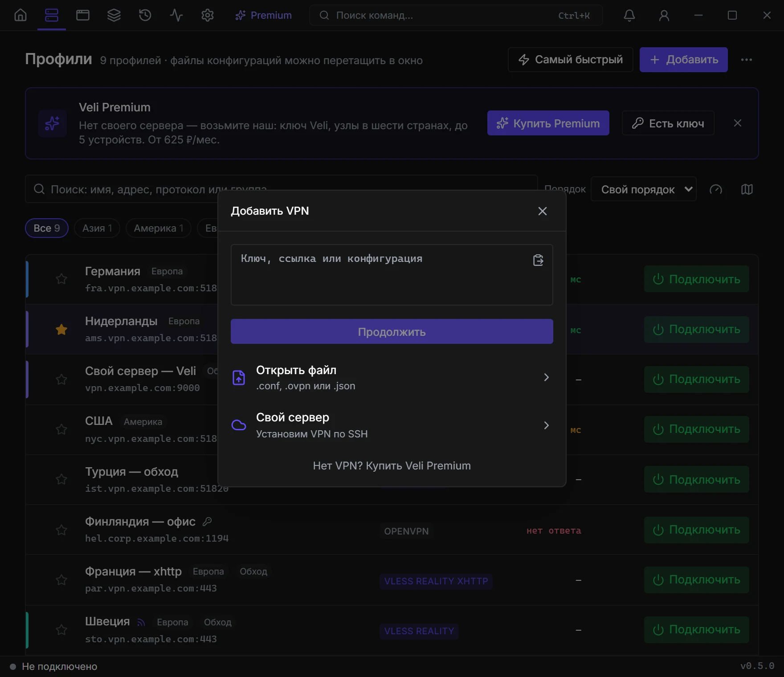Expand the Открыть файл option chevron
The width and height of the screenshot is (784, 677).
546,378
